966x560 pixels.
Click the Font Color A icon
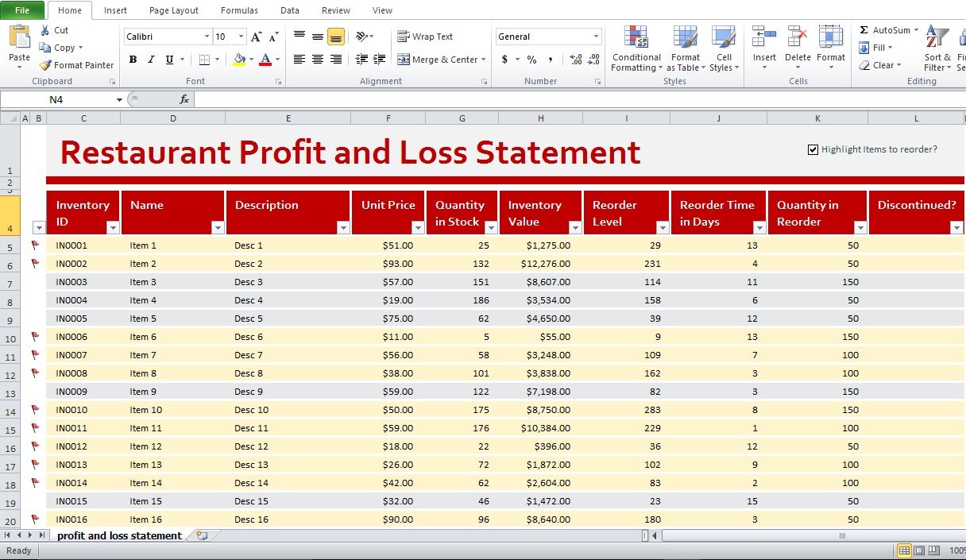point(265,60)
